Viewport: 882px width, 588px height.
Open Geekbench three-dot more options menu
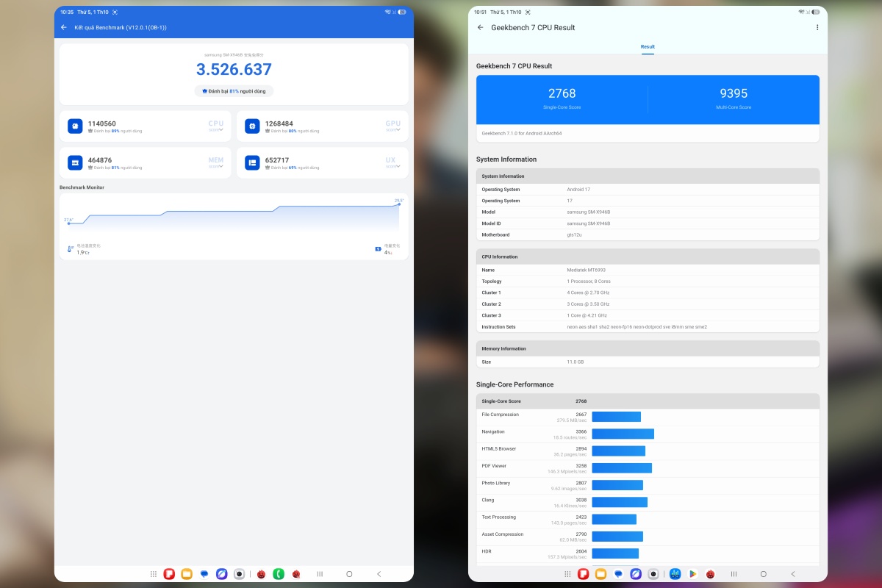[817, 27]
